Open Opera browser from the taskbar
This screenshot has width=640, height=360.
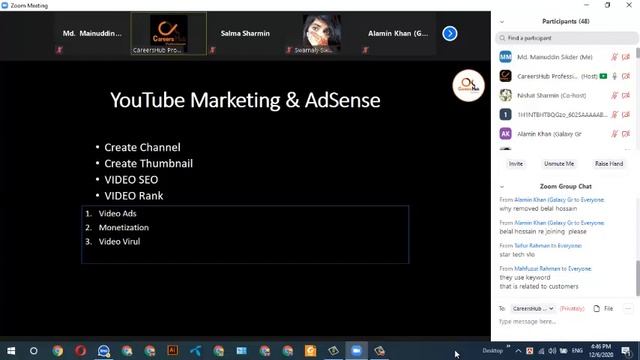[80, 351]
